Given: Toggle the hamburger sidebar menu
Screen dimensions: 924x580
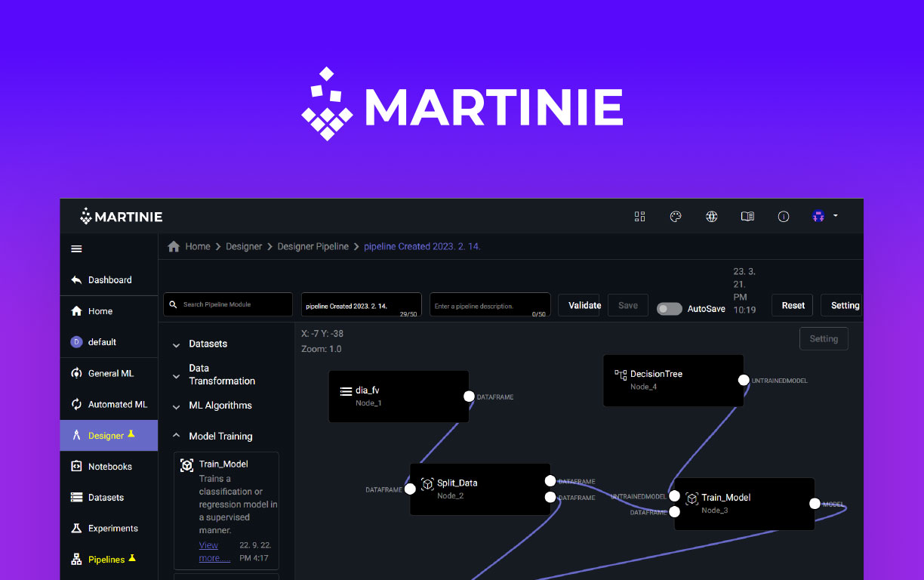Looking at the screenshot, I should point(76,249).
